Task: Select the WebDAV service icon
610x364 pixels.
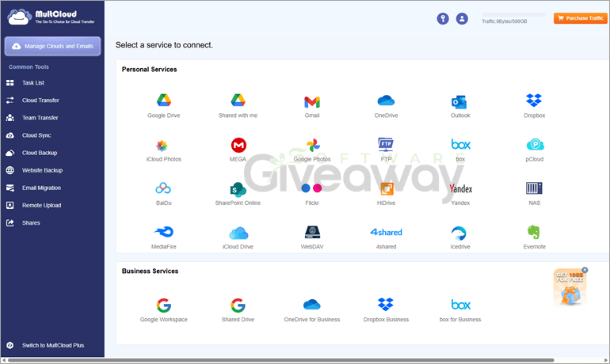Action: (x=312, y=233)
